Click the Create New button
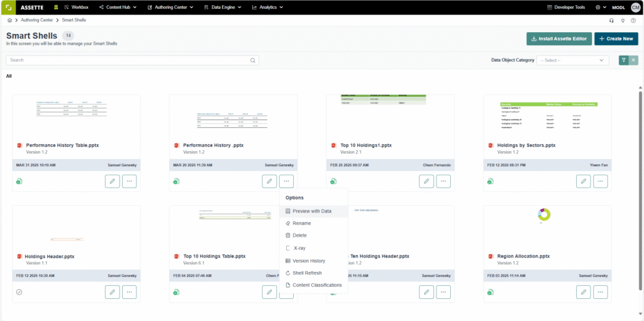This screenshot has width=644, height=321. 616,38
